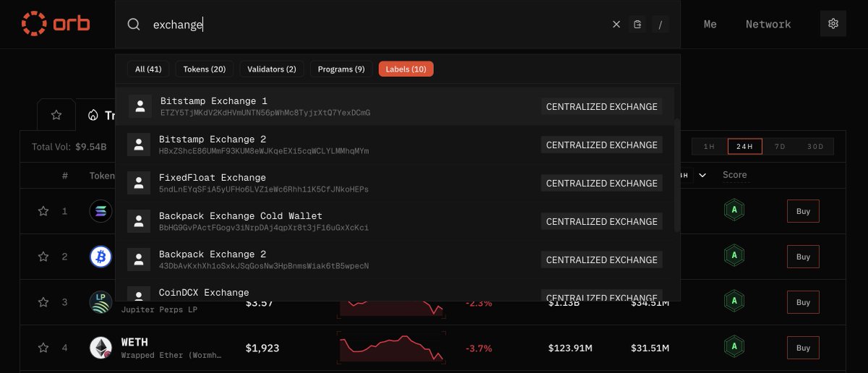Click the A score badge in row 2
868x373 pixels.
click(734, 257)
